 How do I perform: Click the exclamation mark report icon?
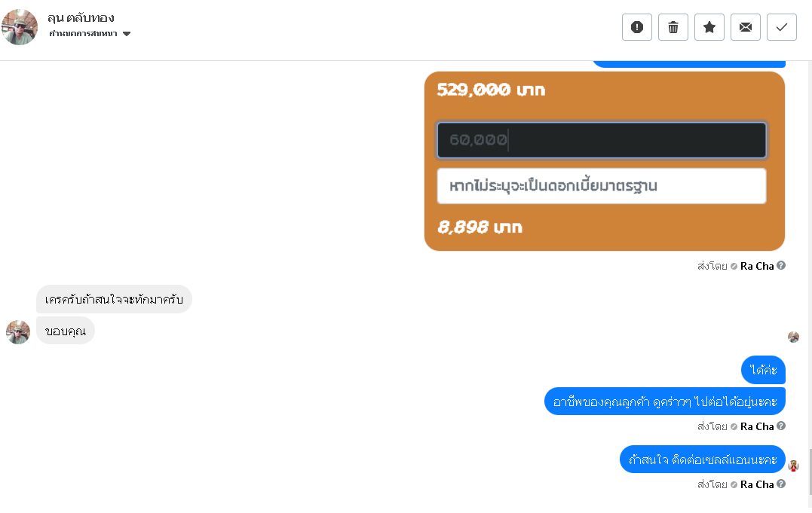tap(637, 27)
